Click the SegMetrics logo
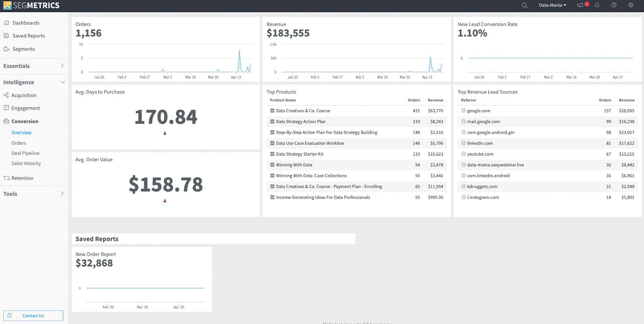644x324 pixels. click(31, 5)
